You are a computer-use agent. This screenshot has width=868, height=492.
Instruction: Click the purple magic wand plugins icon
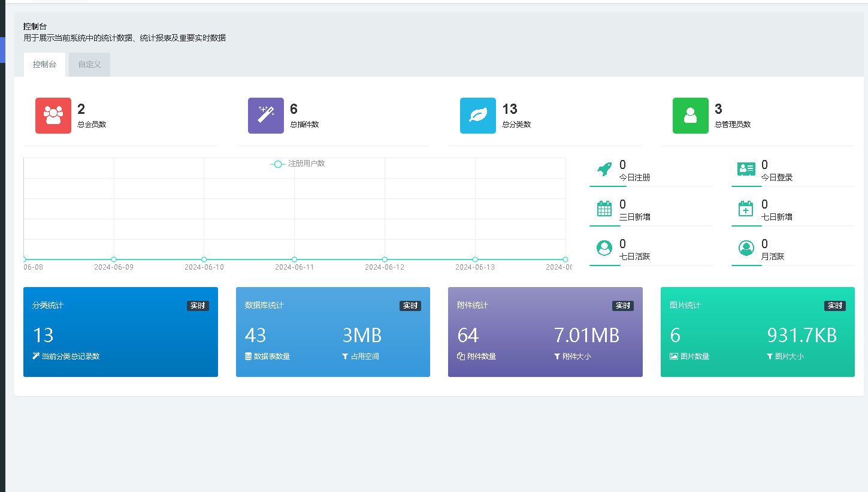click(x=266, y=116)
